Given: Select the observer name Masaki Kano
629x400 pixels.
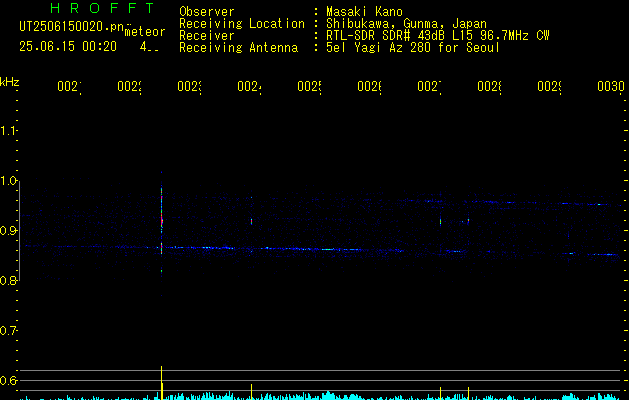Looking at the screenshot, I should coord(364,12).
